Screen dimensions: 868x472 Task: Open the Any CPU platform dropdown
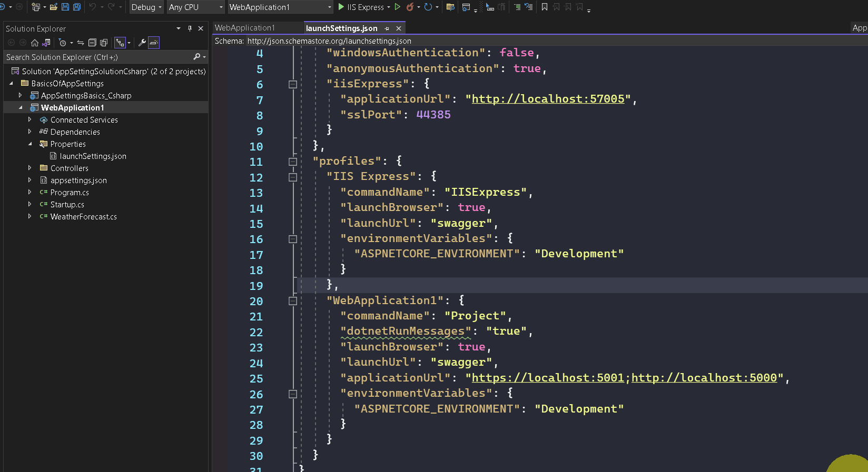pyautogui.click(x=196, y=7)
